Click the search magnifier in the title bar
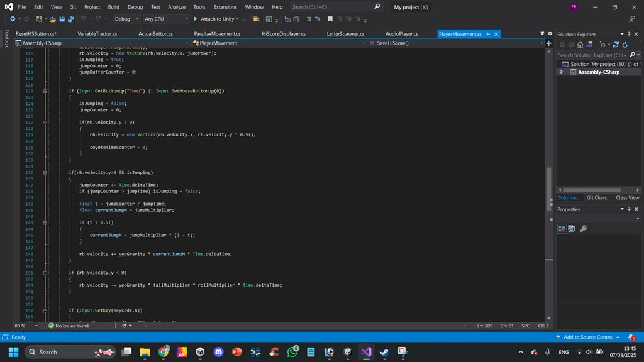 click(377, 6)
